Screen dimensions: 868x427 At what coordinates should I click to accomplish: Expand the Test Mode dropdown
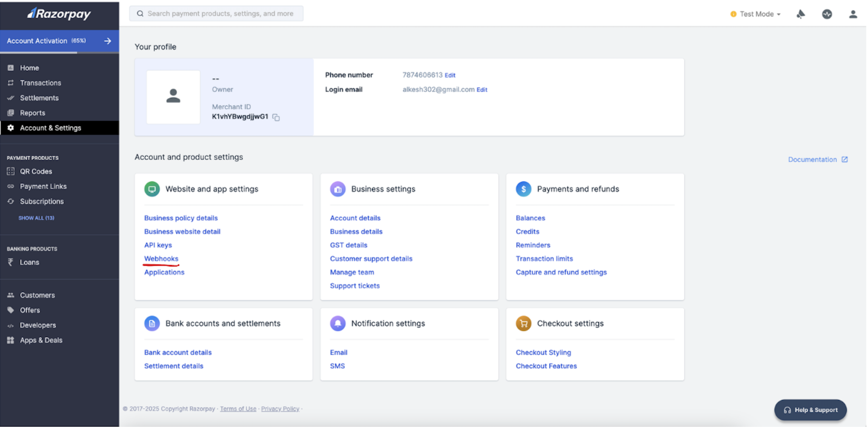pos(756,14)
